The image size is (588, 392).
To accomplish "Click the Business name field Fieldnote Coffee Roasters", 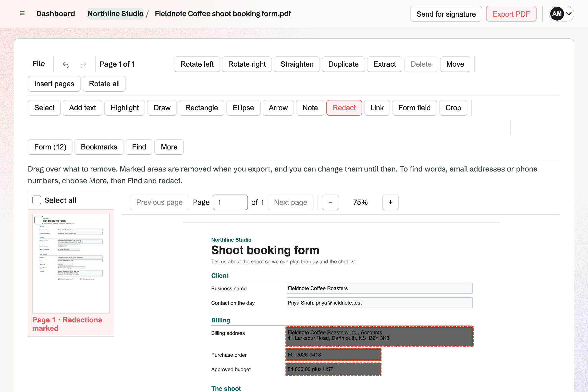I will (379, 288).
